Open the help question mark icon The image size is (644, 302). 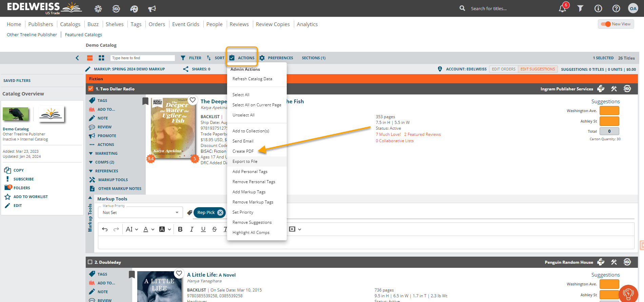[616, 8]
